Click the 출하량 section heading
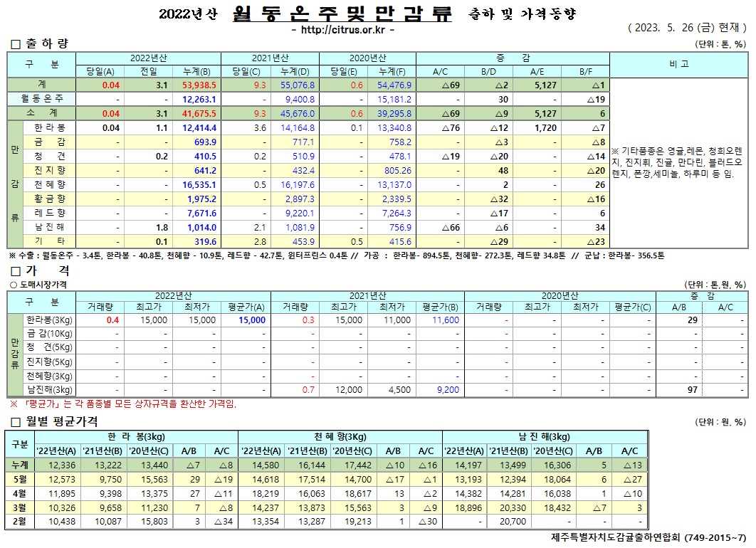The width and height of the screenshot is (756, 548). click(44, 44)
